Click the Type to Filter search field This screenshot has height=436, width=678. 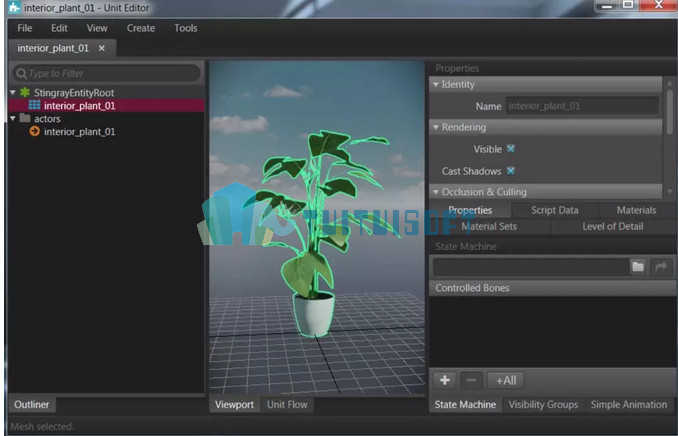[x=107, y=74]
